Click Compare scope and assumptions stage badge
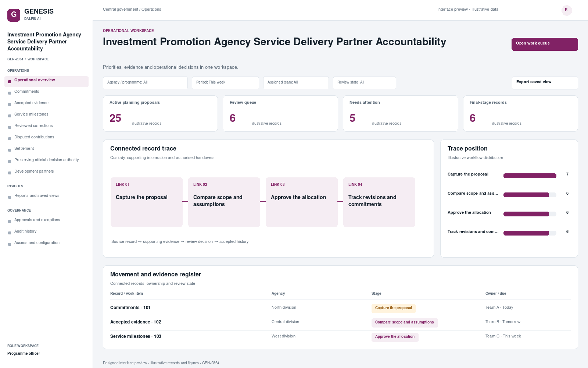The width and height of the screenshot is (588, 368). pos(405,322)
